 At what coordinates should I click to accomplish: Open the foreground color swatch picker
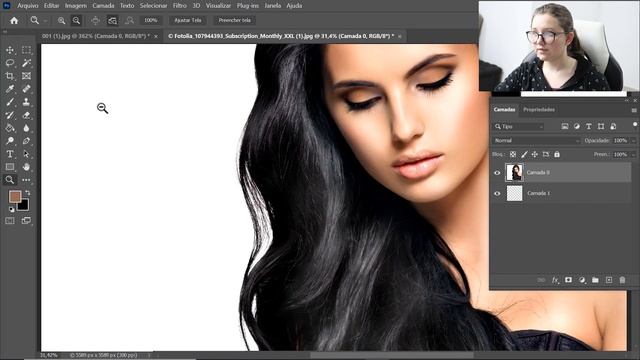coord(15,197)
